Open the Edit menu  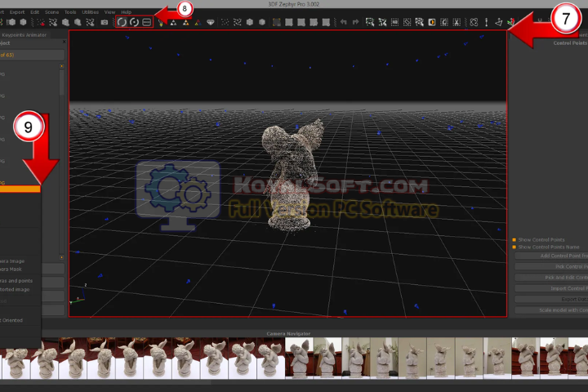point(35,12)
